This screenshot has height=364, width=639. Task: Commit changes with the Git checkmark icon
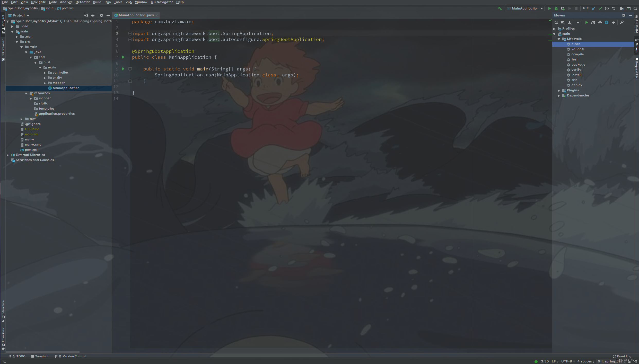600,8
